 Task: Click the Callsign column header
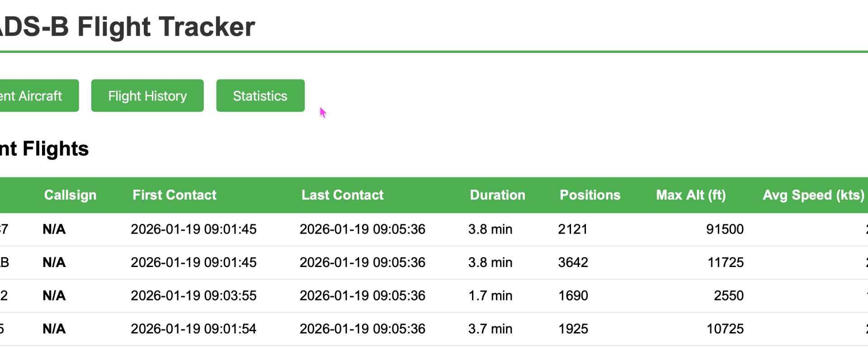(x=70, y=195)
